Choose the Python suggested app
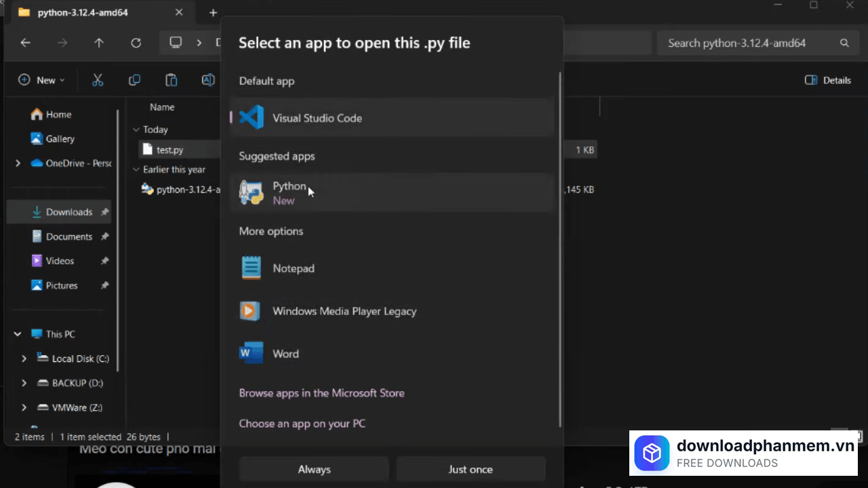 392,193
